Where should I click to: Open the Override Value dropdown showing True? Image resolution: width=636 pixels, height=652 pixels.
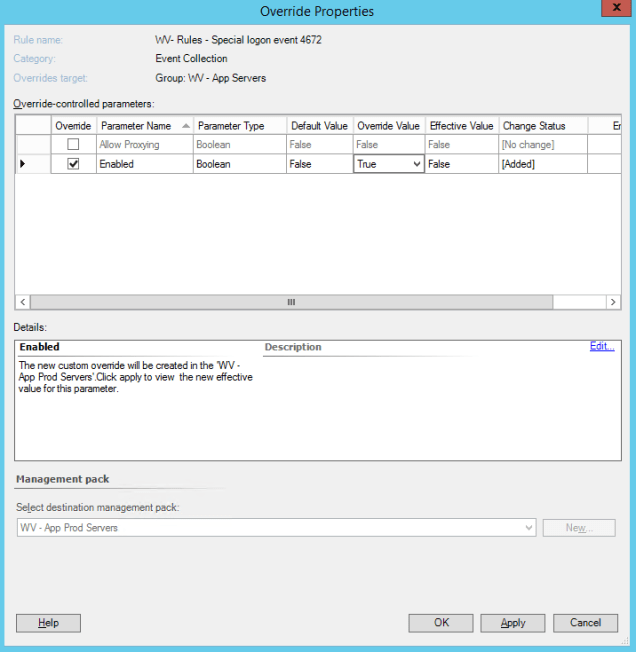pyautogui.click(x=416, y=164)
